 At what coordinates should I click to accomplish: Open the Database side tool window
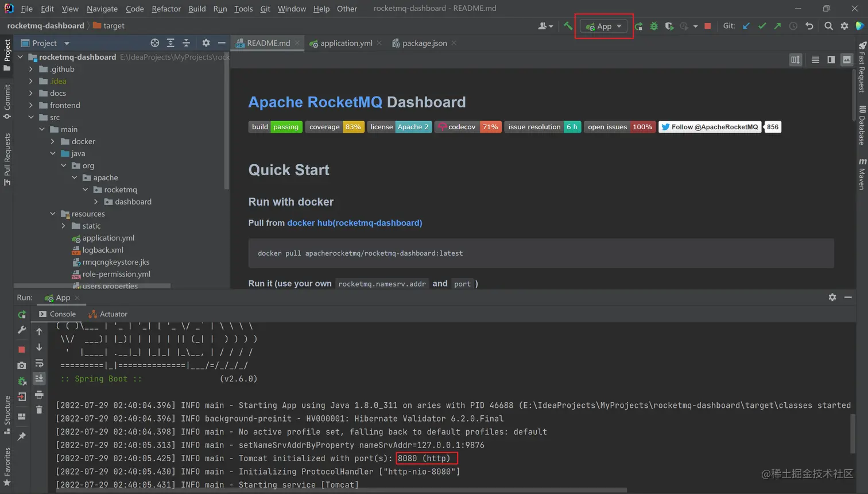tap(862, 125)
